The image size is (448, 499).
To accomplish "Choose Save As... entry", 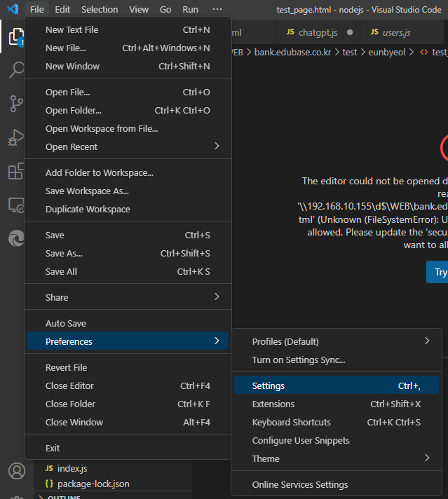I will (x=128, y=253).
